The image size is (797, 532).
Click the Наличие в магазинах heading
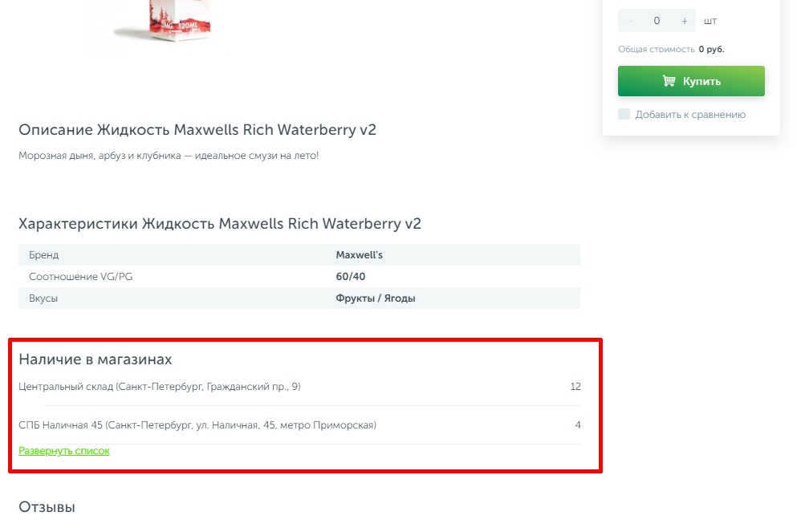point(95,359)
